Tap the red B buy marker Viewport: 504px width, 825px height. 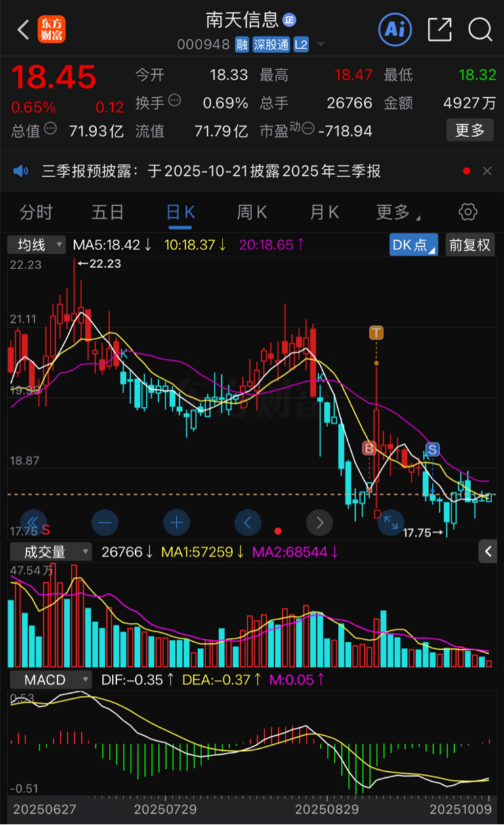(x=369, y=448)
